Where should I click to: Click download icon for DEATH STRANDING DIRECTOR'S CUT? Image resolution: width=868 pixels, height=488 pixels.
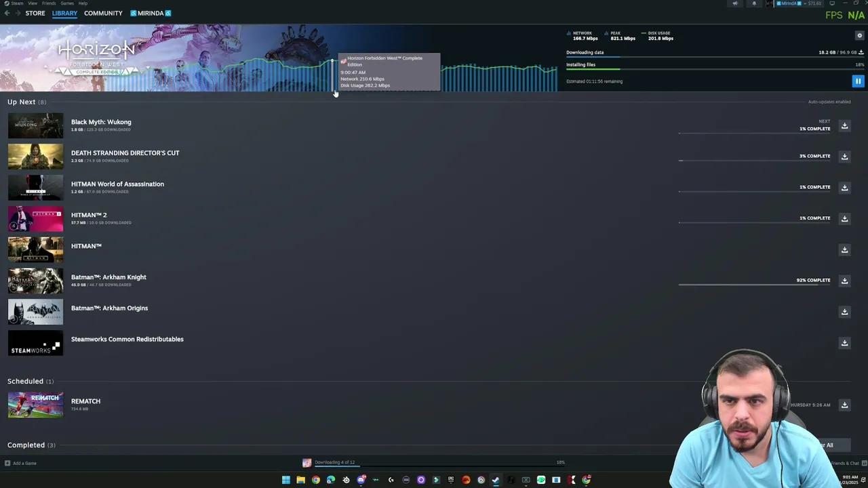point(844,157)
